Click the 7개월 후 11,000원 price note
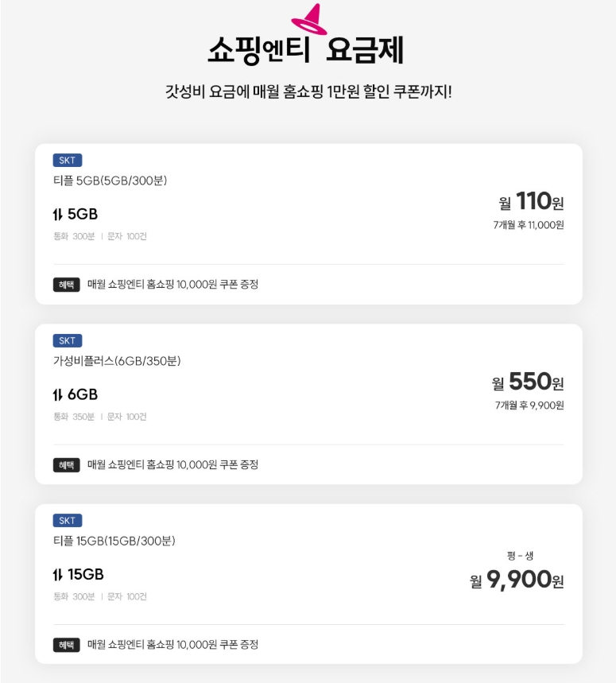 click(x=528, y=225)
